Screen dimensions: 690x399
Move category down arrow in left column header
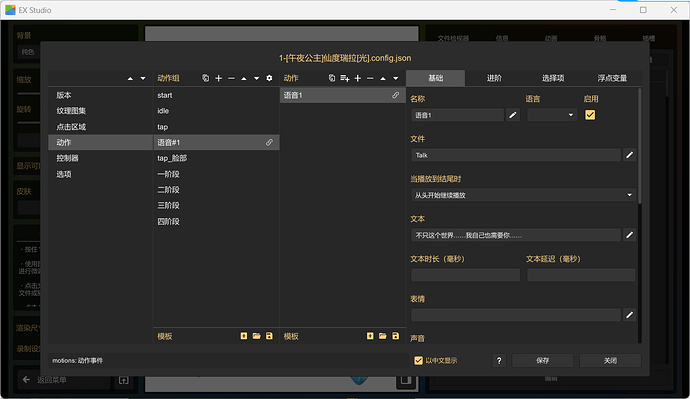143,78
